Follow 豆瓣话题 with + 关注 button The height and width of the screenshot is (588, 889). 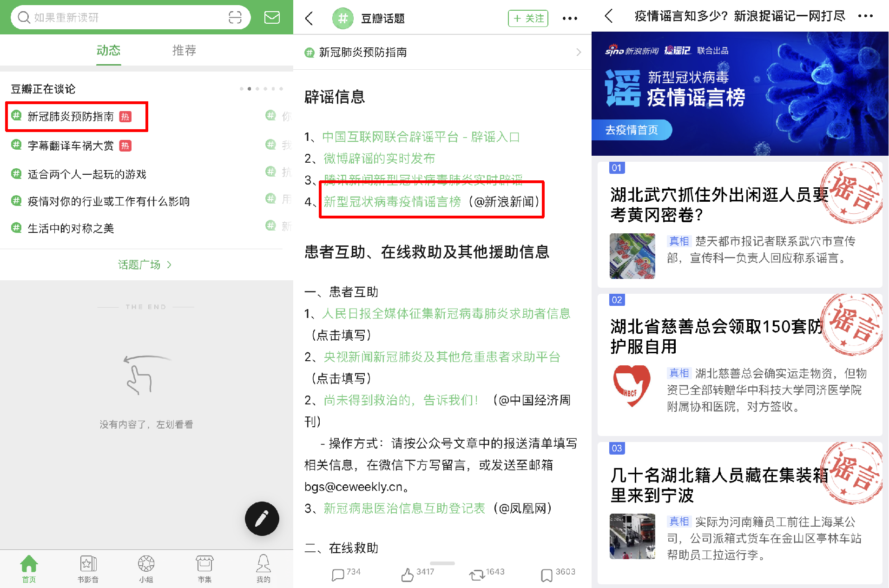(528, 18)
